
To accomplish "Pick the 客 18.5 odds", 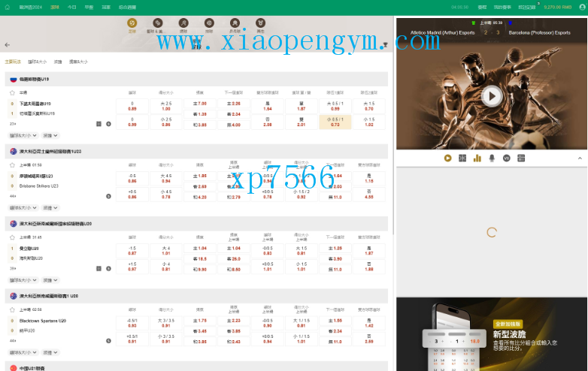I will [200, 258].
